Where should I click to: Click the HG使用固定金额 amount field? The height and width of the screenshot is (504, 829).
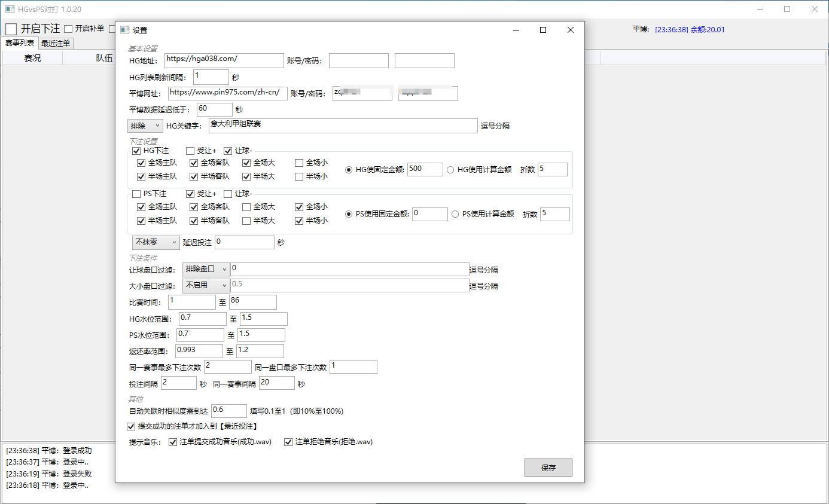[425, 169]
